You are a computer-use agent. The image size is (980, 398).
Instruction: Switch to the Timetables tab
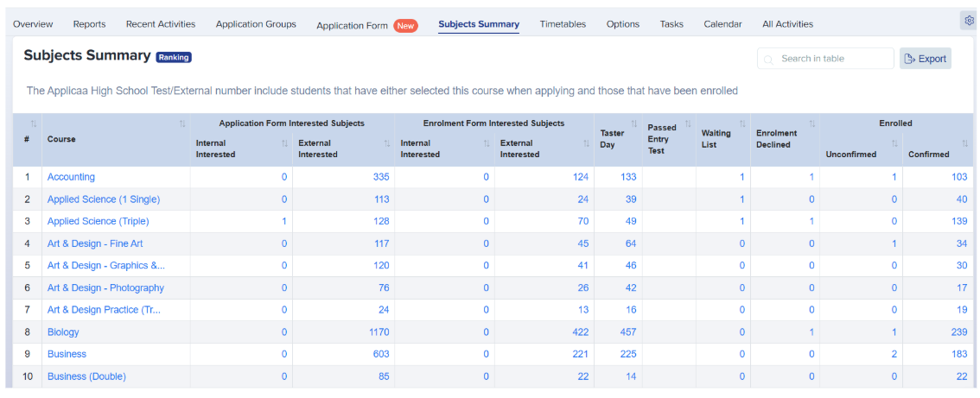[x=563, y=24]
